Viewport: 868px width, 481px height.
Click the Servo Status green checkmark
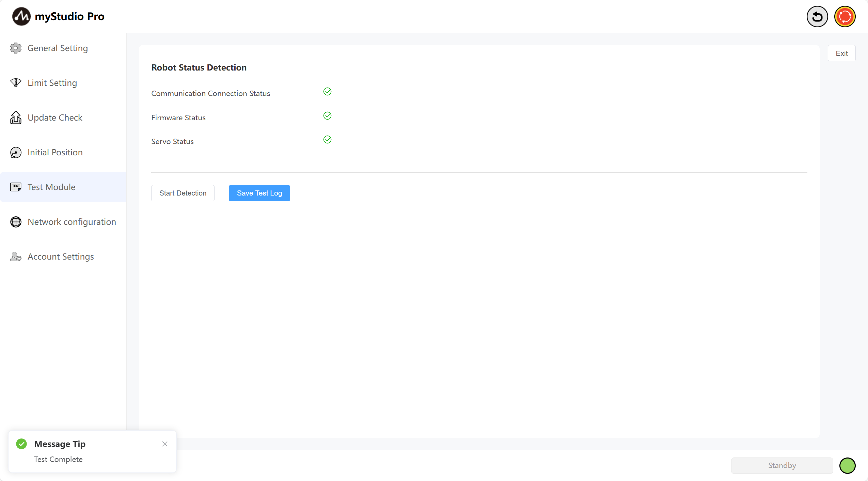(327, 140)
